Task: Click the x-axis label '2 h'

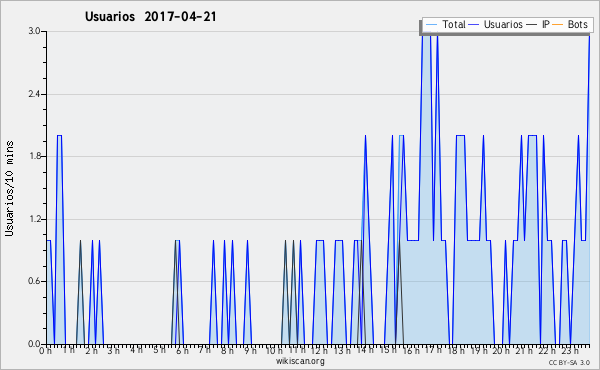Action: tap(91, 350)
